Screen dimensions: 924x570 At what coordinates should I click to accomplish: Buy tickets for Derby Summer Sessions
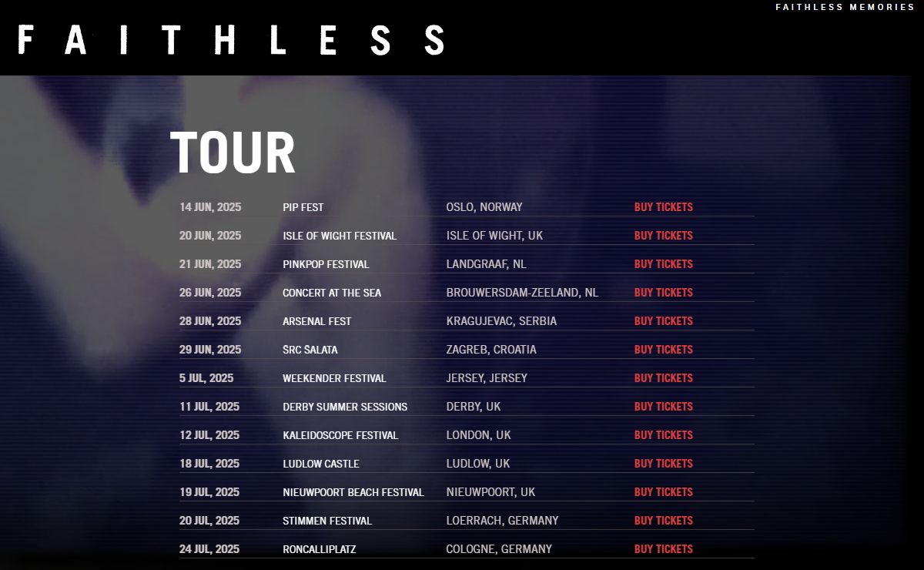664,407
